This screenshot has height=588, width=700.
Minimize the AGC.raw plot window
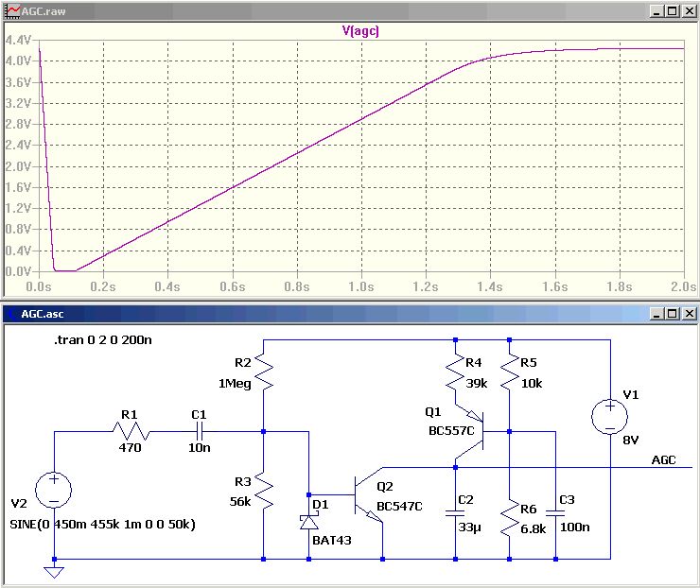[656, 11]
